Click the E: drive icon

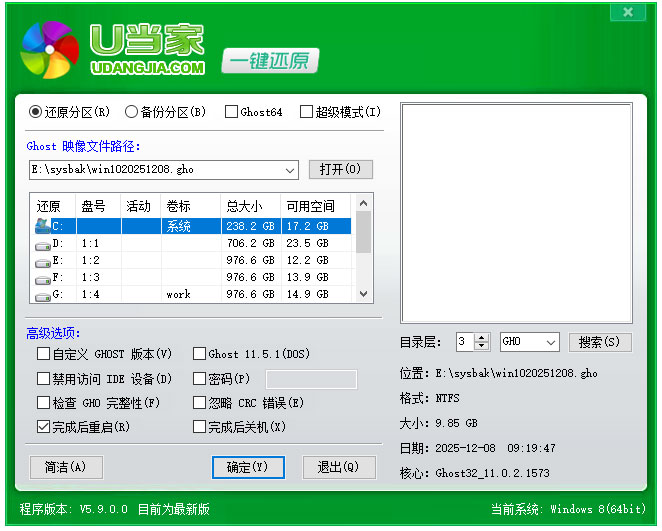pos(43,263)
